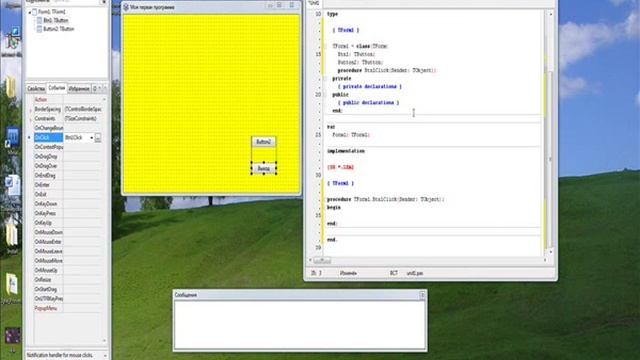Screen dimensions: 640x360
Task: Close the Сообщения messages panel
Action: tap(422, 295)
